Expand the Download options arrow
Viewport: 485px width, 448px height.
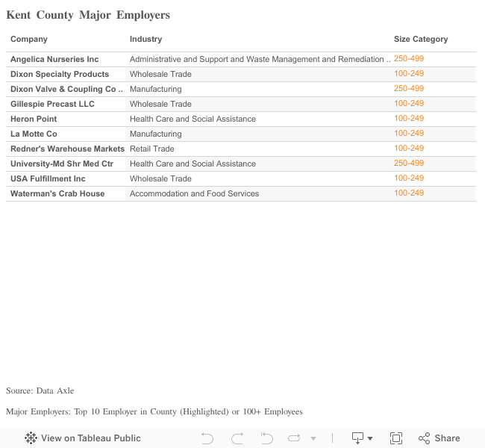[370, 438]
